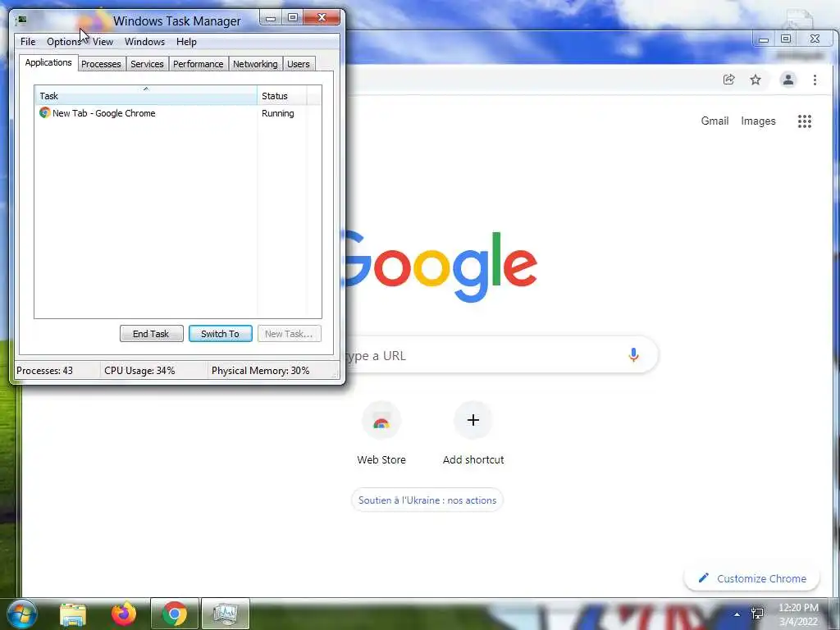Click the taskbar clock showing 12:20 PM
840x630 pixels.
coord(798,614)
